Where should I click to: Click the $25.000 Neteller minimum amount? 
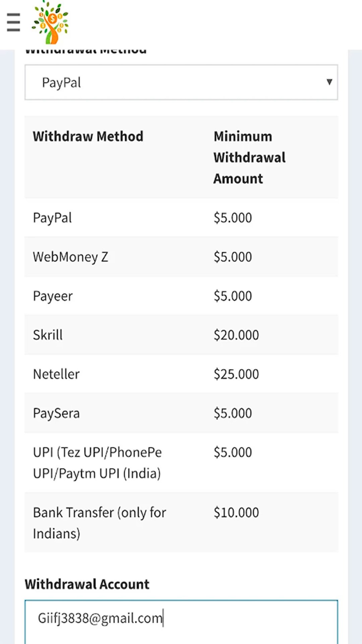236,374
